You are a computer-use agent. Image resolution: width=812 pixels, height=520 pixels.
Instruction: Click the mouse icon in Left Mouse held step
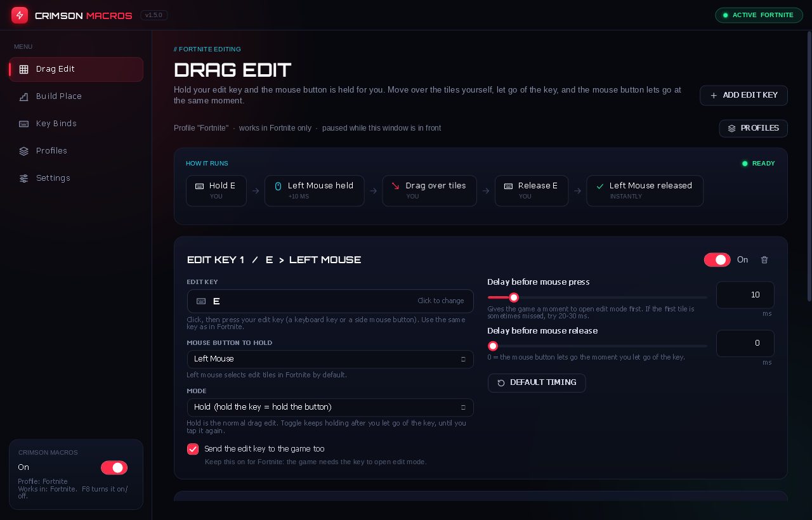click(x=278, y=186)
